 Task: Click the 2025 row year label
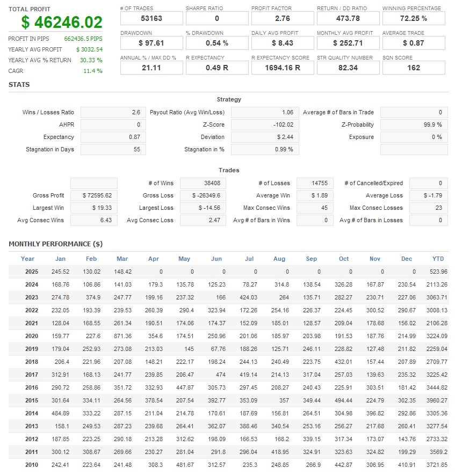(32, 272)
